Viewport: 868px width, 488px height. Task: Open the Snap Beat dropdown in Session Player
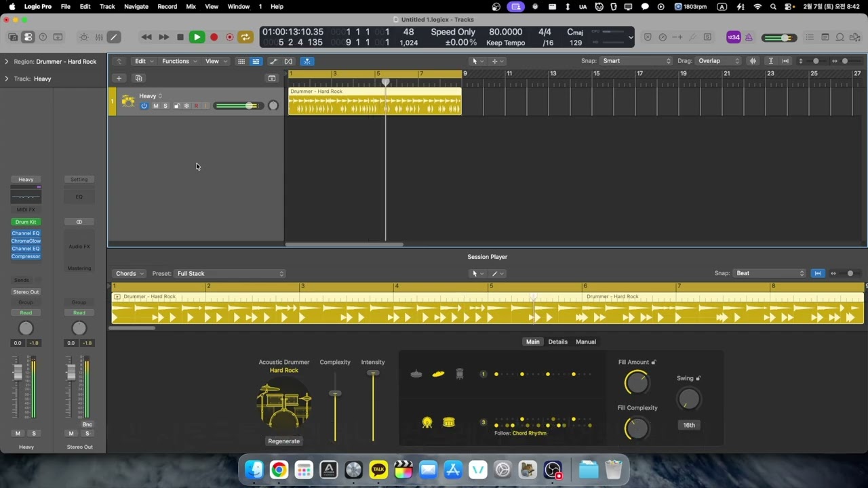(770, 273)
